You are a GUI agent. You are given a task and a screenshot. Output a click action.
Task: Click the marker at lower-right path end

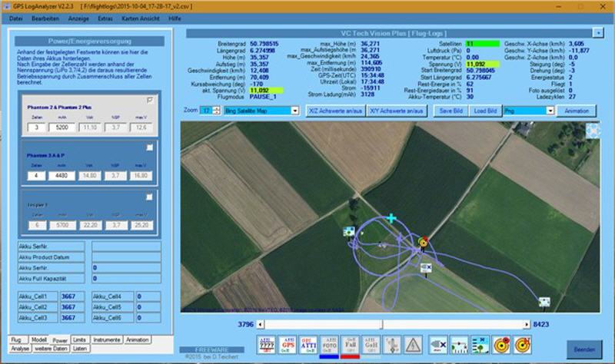click(544, 302)
